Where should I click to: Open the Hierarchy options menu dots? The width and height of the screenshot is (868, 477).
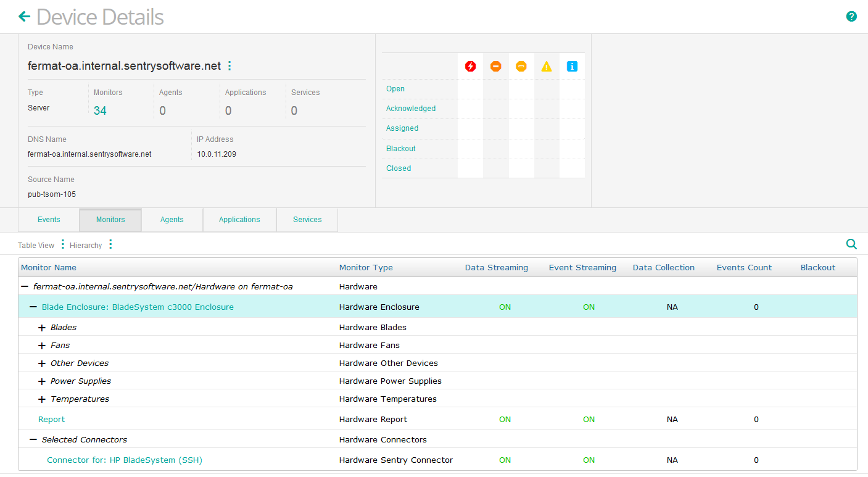coord(110,245)
